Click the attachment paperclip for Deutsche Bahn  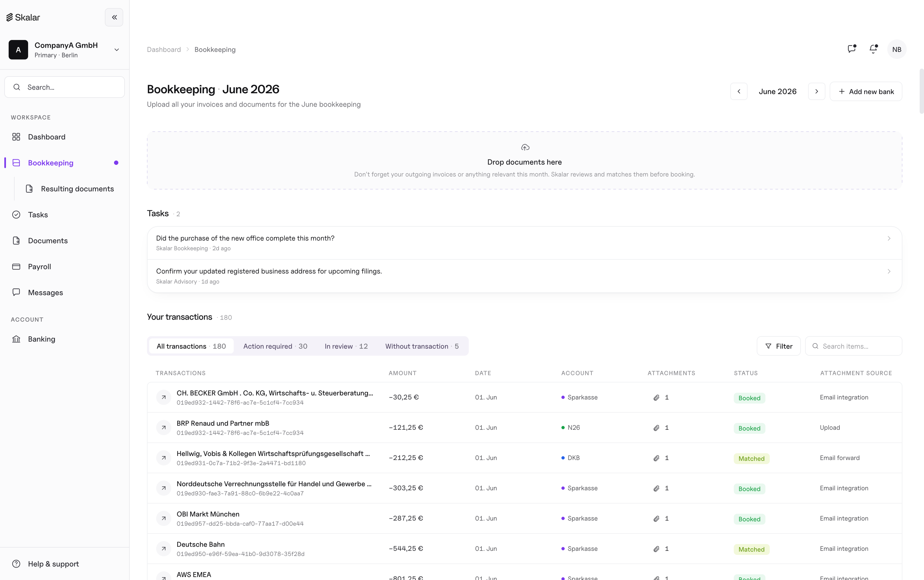(x=656, y=549)
